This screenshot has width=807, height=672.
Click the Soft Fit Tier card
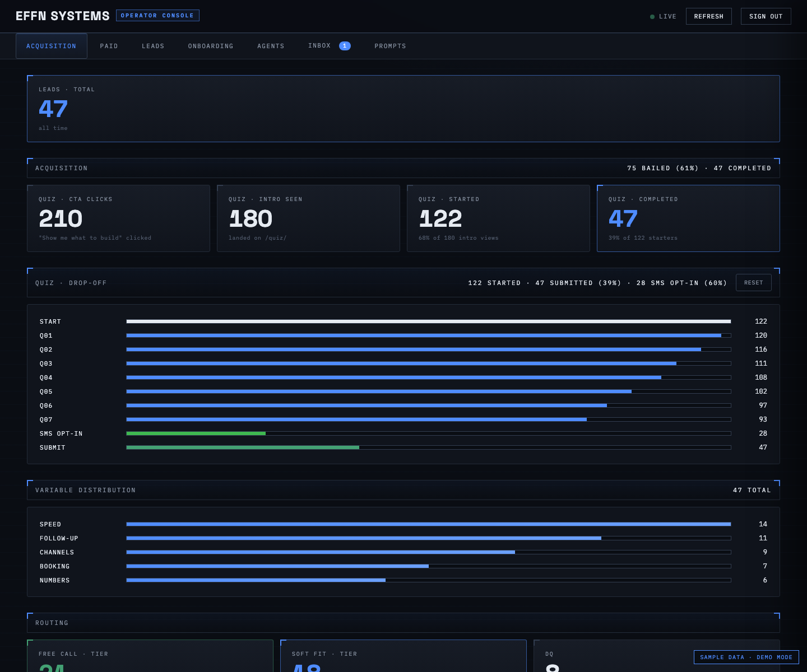pos(403,656)
